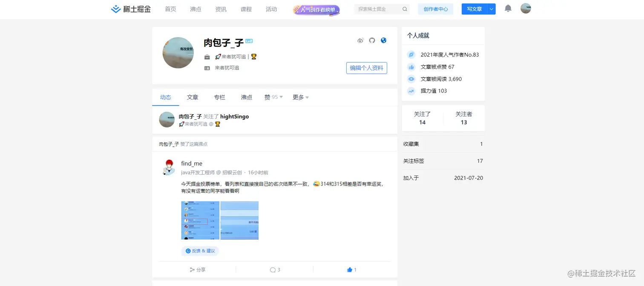Open the first post image thumbnail
Screen dimensions: 644x286
[200, 220]
